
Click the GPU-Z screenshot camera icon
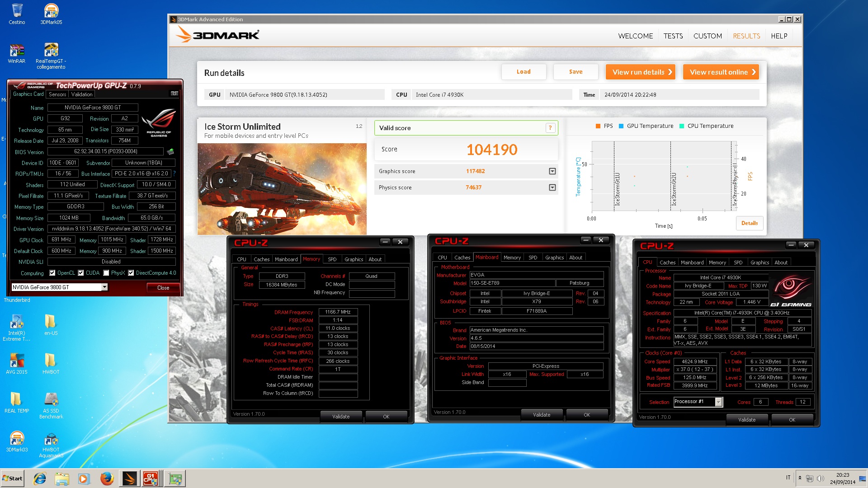point(174,94)
